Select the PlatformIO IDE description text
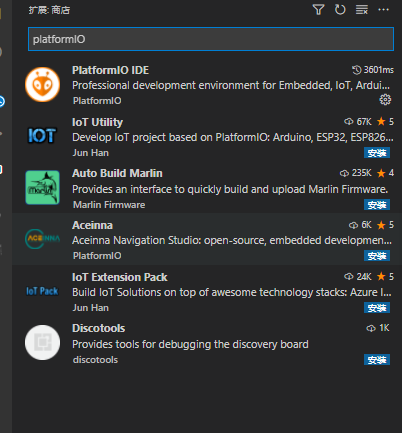Screen dimensions: 402x433 point(231,85)
